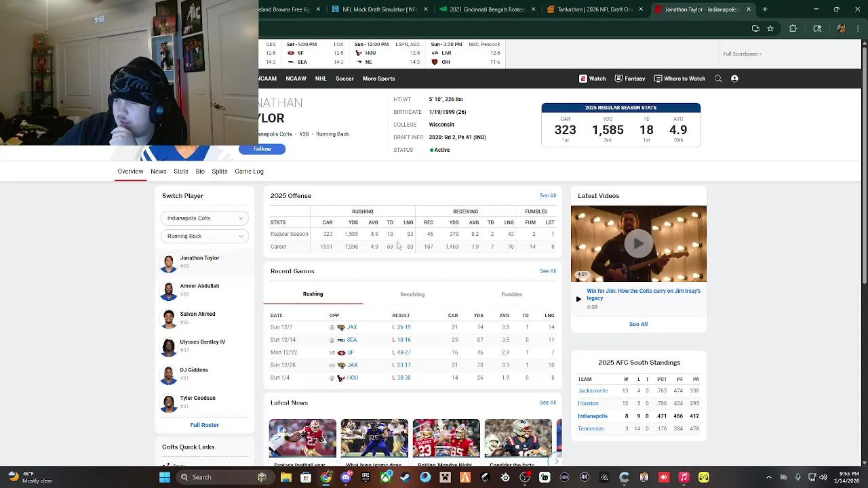Close the Tankathon 2026 NFL Draft tab
This screenshot has width=868, height=488.
pos(641,9)
